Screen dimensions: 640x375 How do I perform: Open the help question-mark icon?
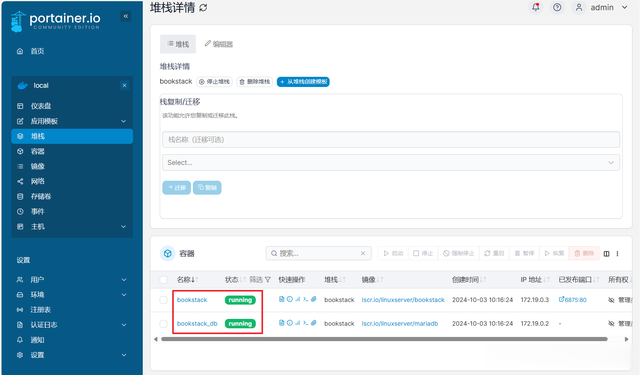557,7
